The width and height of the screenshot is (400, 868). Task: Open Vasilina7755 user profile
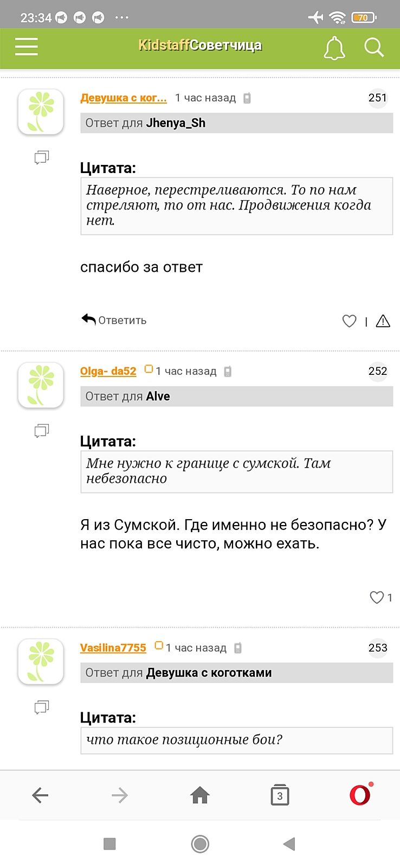click(x=113, y=648)
